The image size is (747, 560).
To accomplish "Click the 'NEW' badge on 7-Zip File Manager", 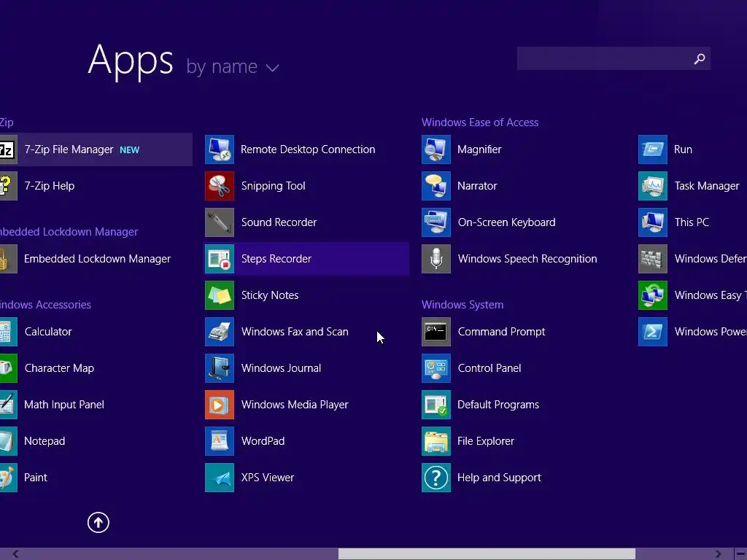I will coord(130,150).
